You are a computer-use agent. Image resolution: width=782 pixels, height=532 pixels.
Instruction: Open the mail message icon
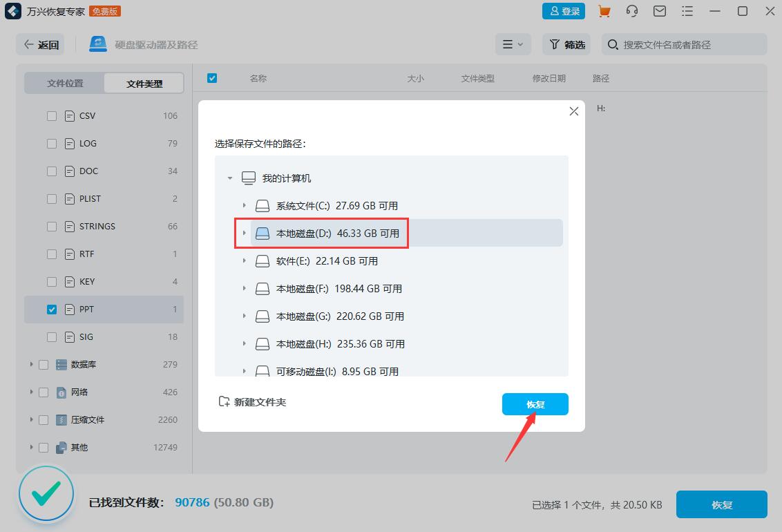pyautogui.click(x=660, y=11)
